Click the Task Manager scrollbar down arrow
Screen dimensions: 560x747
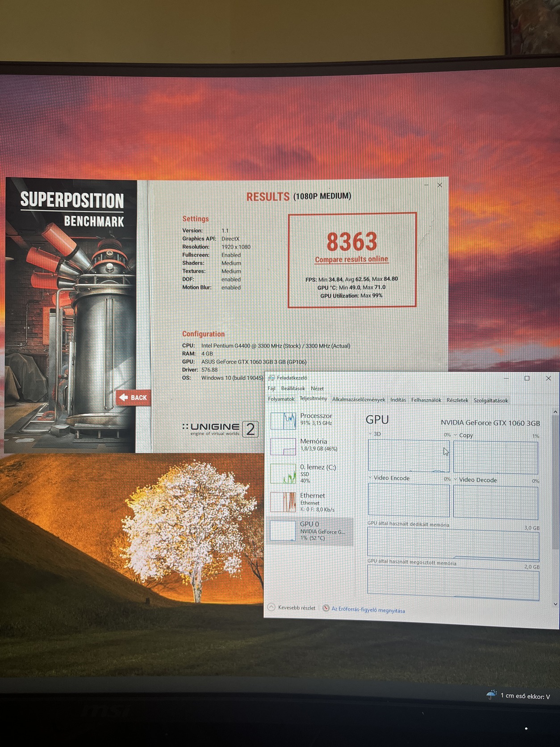[x=555, y=604]
